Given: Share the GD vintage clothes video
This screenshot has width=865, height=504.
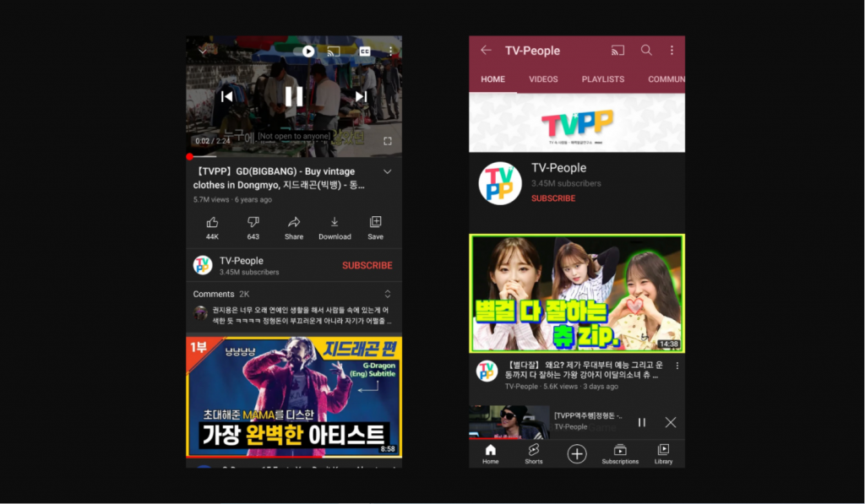Looking at the screenshot, I should pos(294,228).
